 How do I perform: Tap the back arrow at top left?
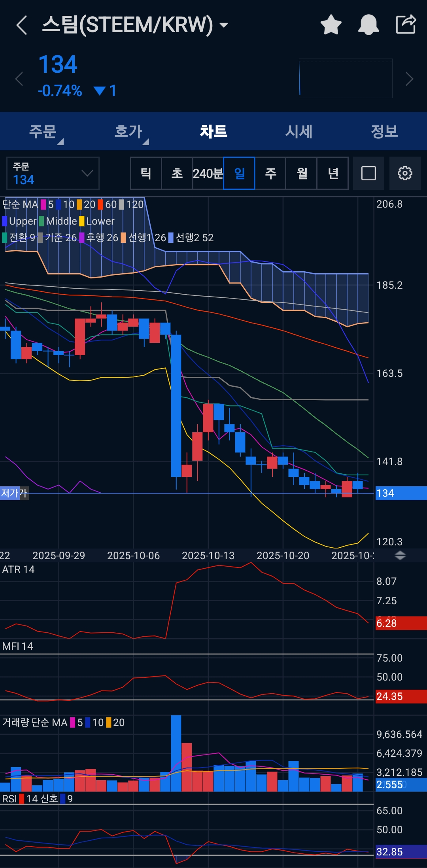[22, 25]
